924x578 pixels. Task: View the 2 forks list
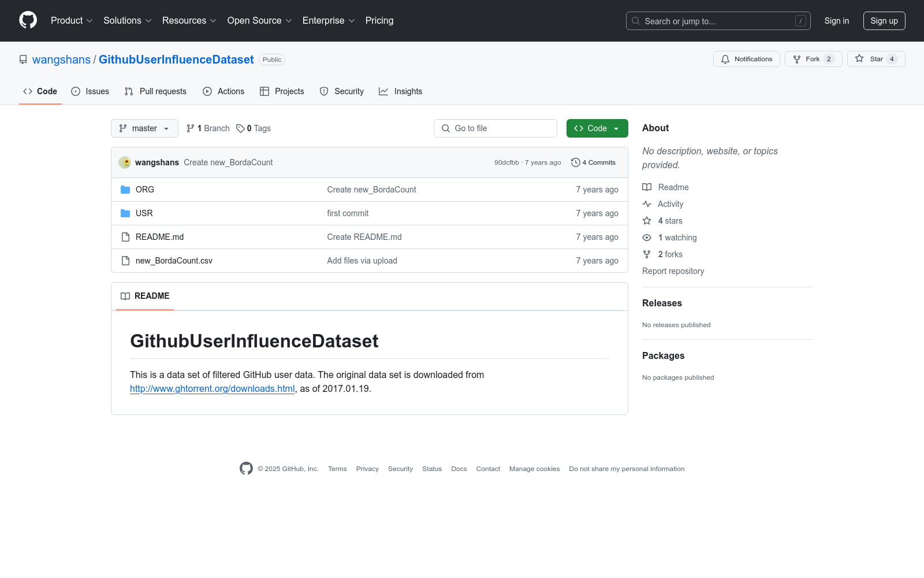pos(662,254)
